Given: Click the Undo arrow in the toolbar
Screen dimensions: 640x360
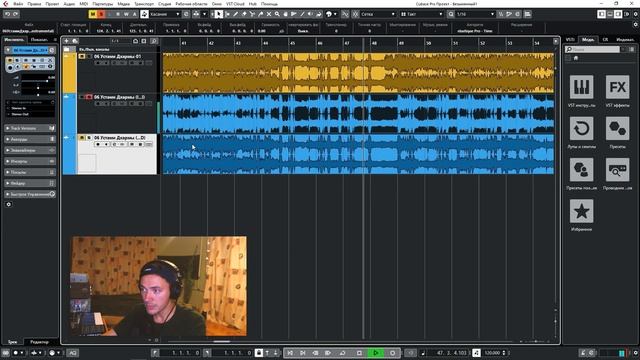Looking at the screenshot, I should pyautogui.click(x=7, y=14).
